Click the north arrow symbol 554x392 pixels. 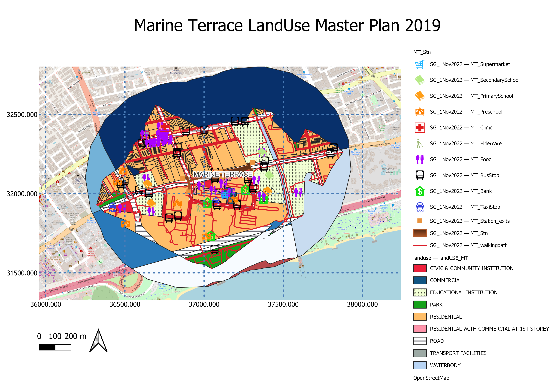[98, 341]
